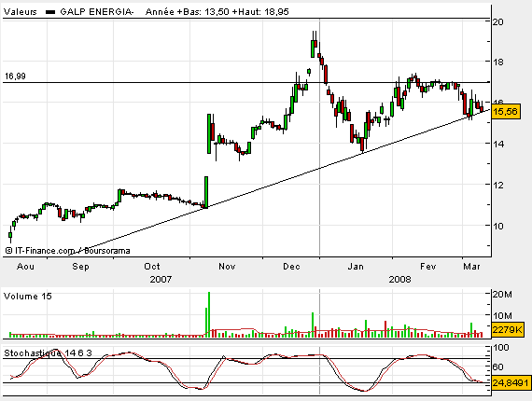Viewport: 532px width, 401px height.
Task: Click the yellow '15,56' current price tag
Action: click(x=506, y=111)
